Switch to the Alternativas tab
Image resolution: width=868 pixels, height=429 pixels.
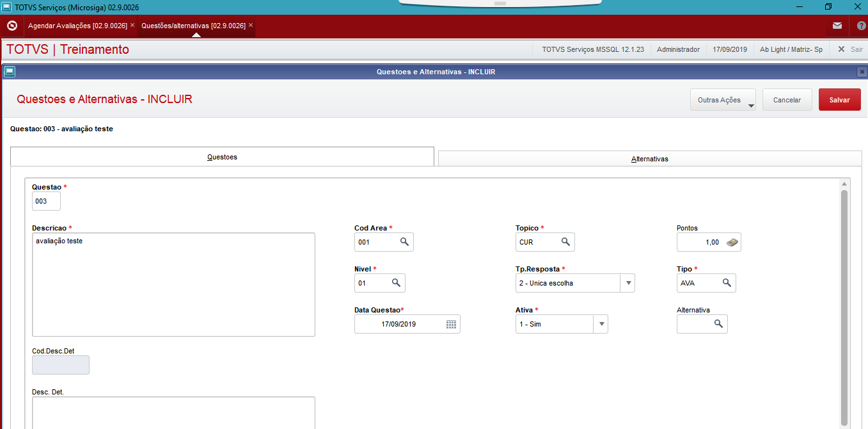650,159
